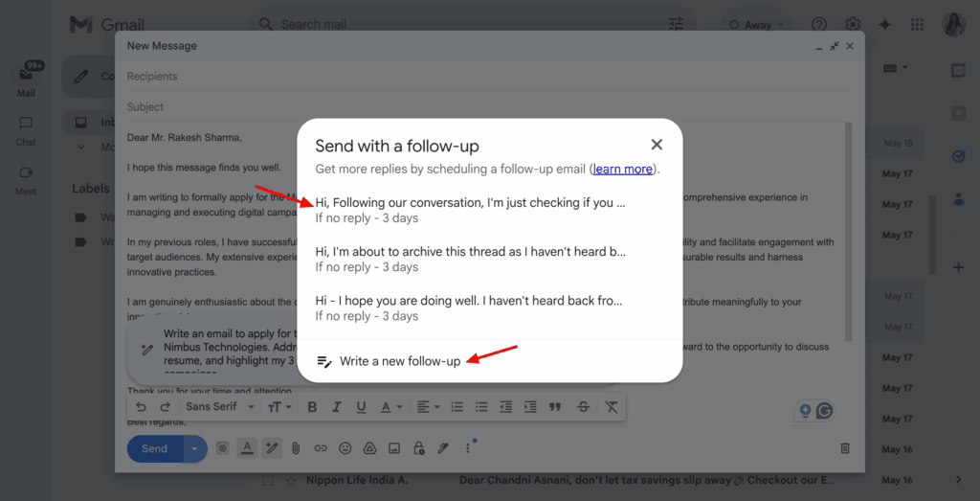980x501 pixels.
Task: Switch to Meet in left sidebar
Action: [x=26, y=181]
